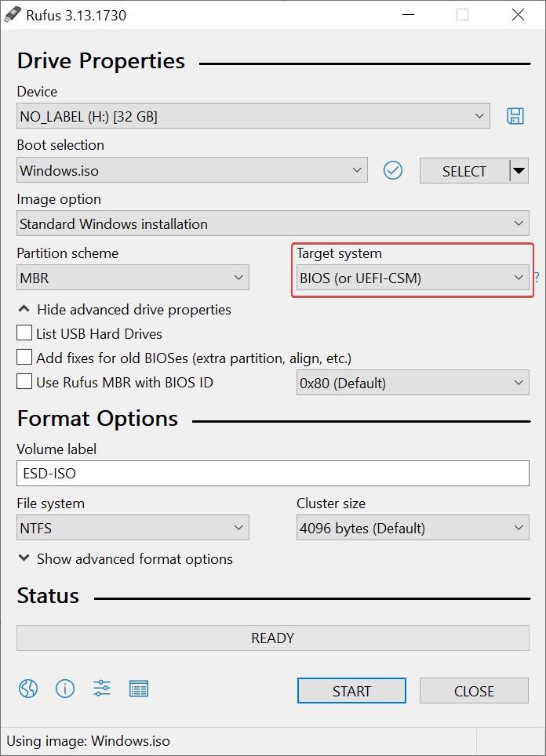This screenshot has width=546, height=756.
Task: Open the Boot selection dropdown Windows.iso
Action: click(192, 170)
